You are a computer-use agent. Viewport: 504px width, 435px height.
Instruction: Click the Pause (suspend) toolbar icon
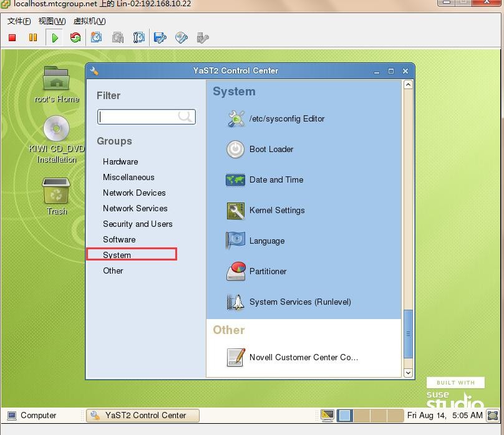tap(33, 38)
